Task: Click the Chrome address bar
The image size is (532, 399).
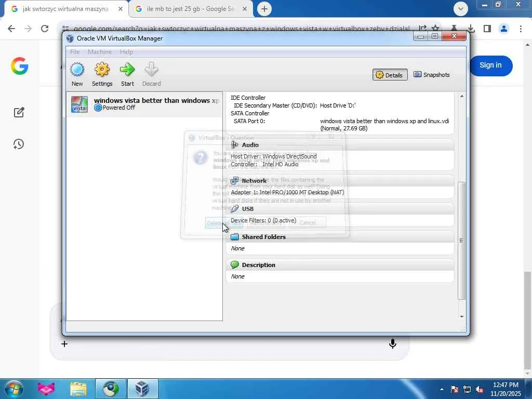Action: click(241, 29)
